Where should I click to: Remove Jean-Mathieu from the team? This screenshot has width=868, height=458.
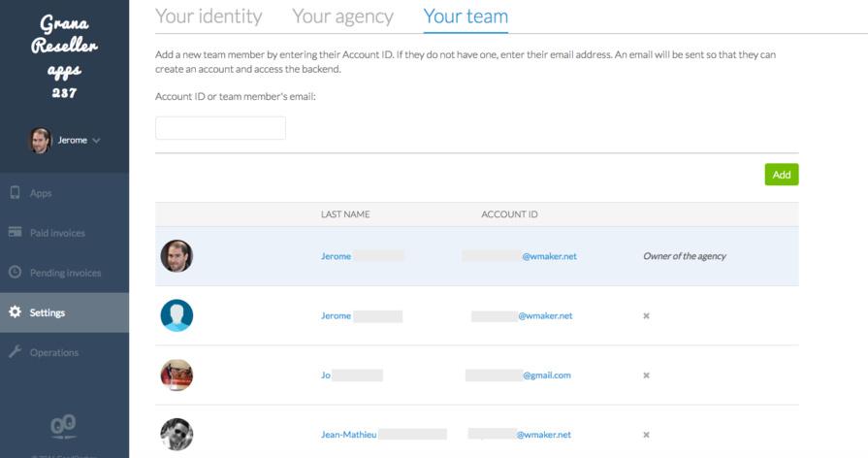point(646,435)
